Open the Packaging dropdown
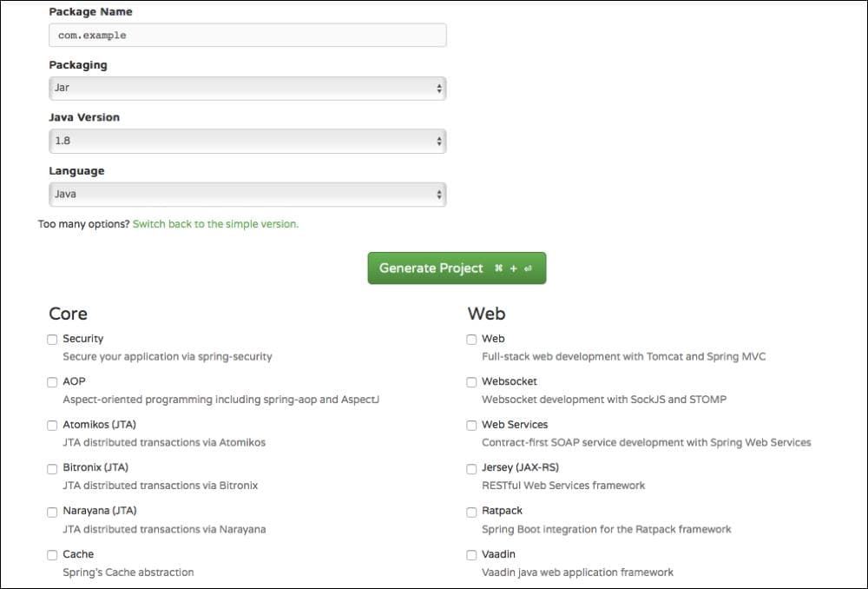 246,88
